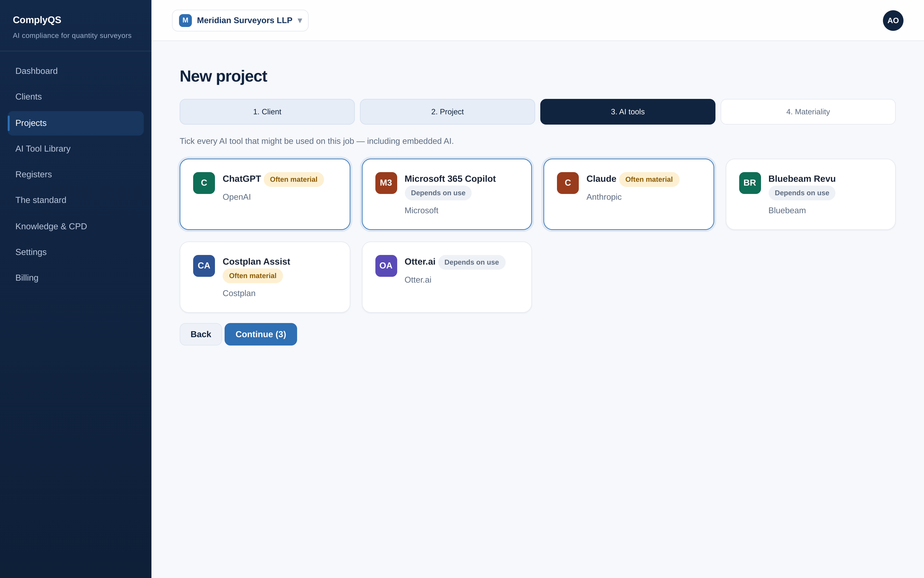924x578 pixels.
Task: Deselect the ChatGPT tool card
Action: 265,194
